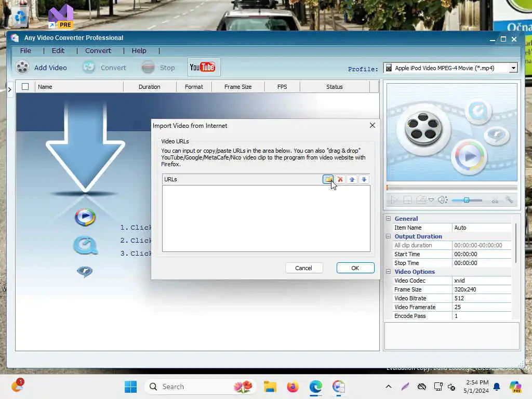Click the Frame Size value 320x240
Screen dimensions: 532x399
tap(482, 289)
